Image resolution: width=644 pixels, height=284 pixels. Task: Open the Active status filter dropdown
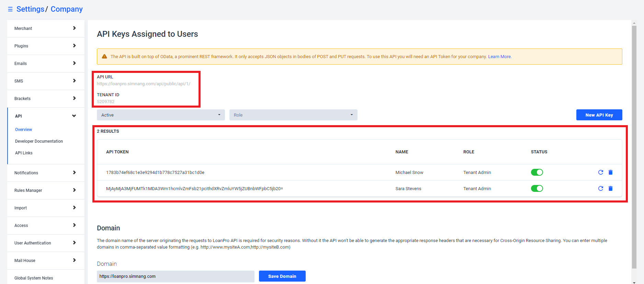click(161, 115)
